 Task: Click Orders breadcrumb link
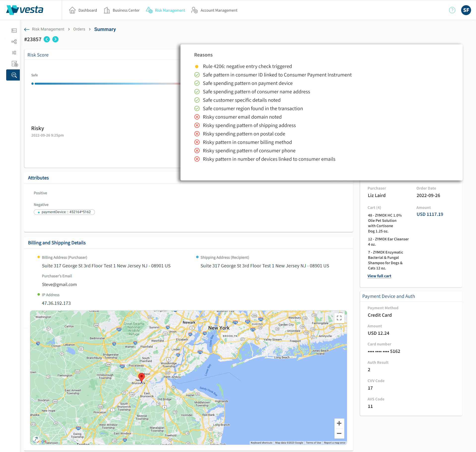click(79, 29)
